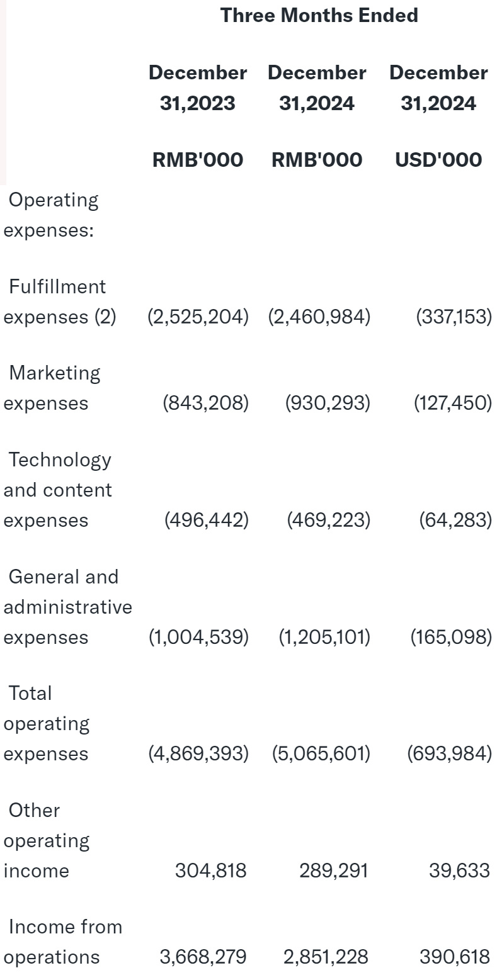Select the (1,205,101) administrative value
497x980 pixels.
324,637
